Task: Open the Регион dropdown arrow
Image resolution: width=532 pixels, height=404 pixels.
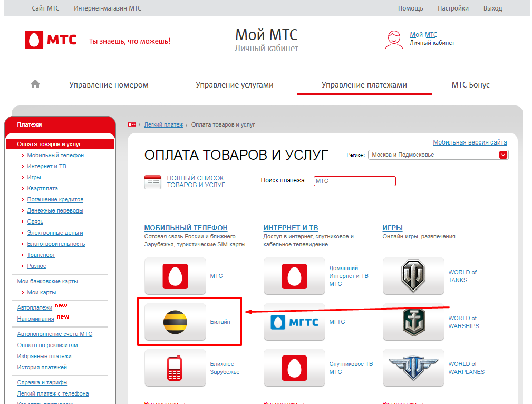Action: click(x=503, y=155)
